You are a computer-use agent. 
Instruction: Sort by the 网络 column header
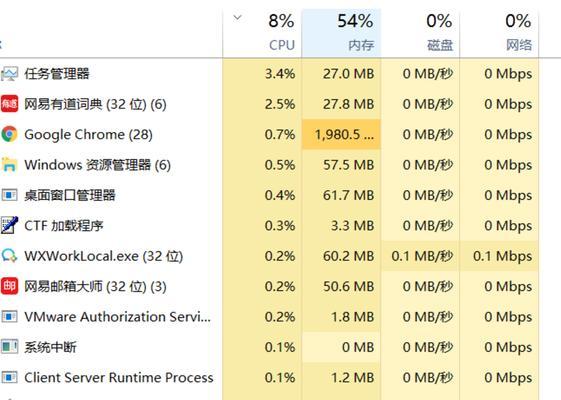click(499, 33)
